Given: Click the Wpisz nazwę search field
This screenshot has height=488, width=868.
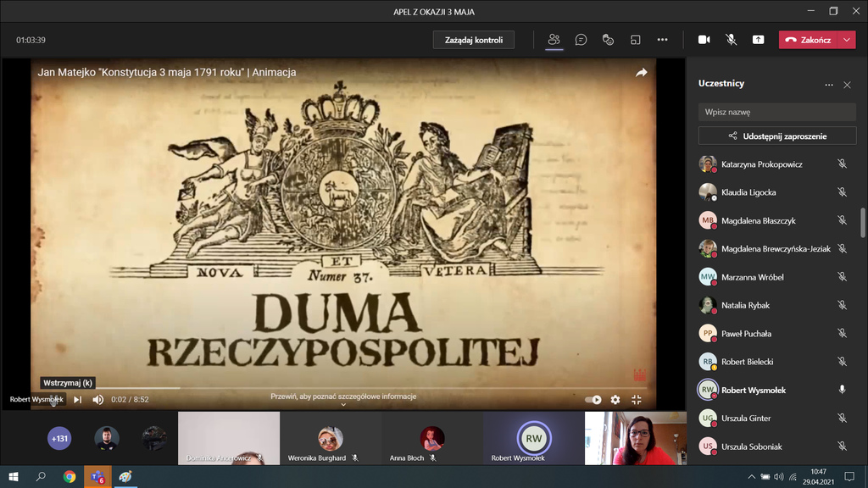Looking at the screenshot, I should click(777, 112).
